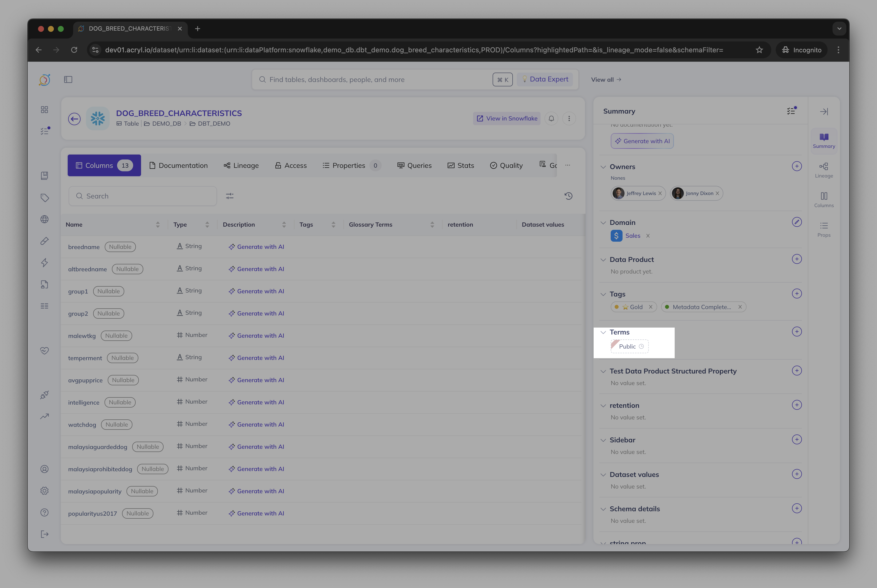This screenshot has width=877, height=588.
Task: Collapse the right sidebar with arrow icon
Action: point(824,111)
